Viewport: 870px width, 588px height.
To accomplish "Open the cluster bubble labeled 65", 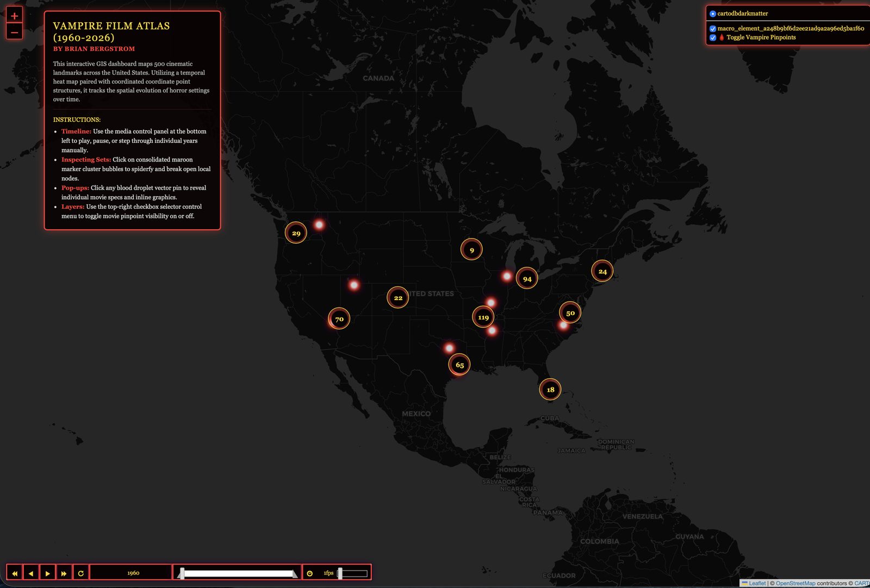I will 459,365.
